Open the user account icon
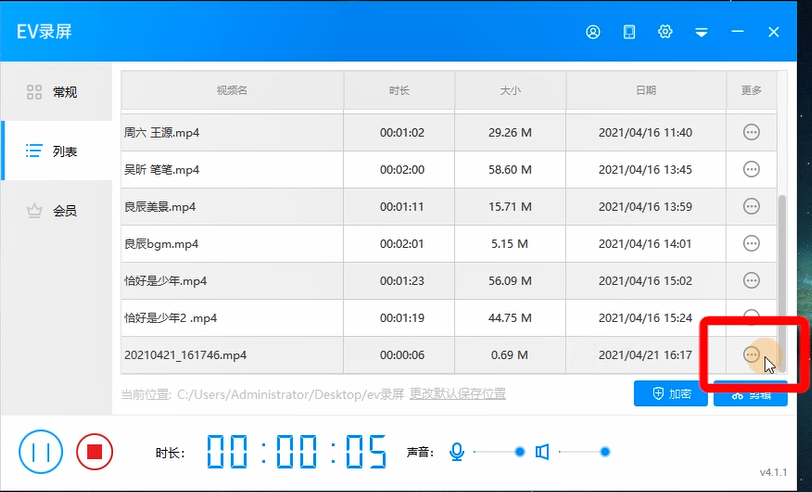812x492 pixels. 593,32
